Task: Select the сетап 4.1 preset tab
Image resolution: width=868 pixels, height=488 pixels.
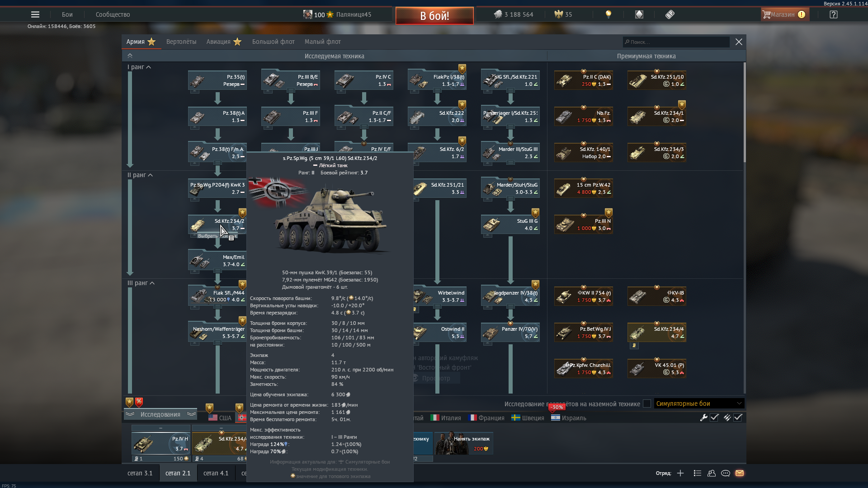Action: (x=216, y=473)
